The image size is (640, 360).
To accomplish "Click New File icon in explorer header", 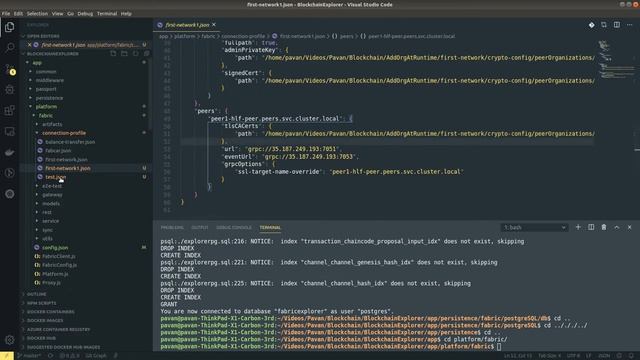I will click(x=113, y=53).
